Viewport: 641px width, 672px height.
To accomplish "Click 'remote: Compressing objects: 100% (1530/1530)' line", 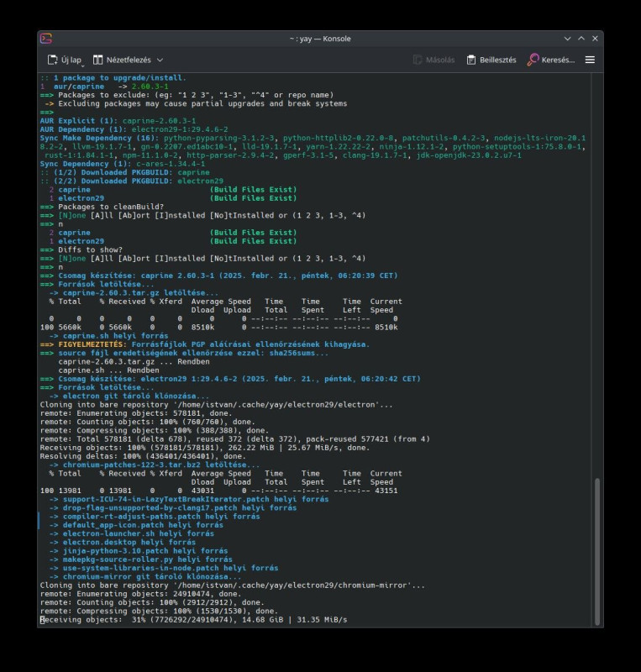I will coord(159,612).
